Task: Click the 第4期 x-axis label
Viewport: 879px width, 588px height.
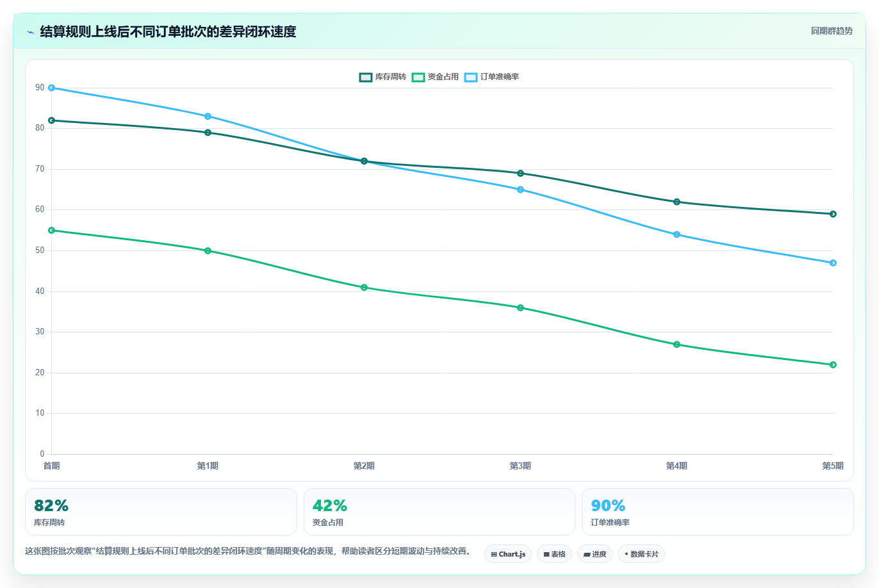Action: [x=677, y=466]
